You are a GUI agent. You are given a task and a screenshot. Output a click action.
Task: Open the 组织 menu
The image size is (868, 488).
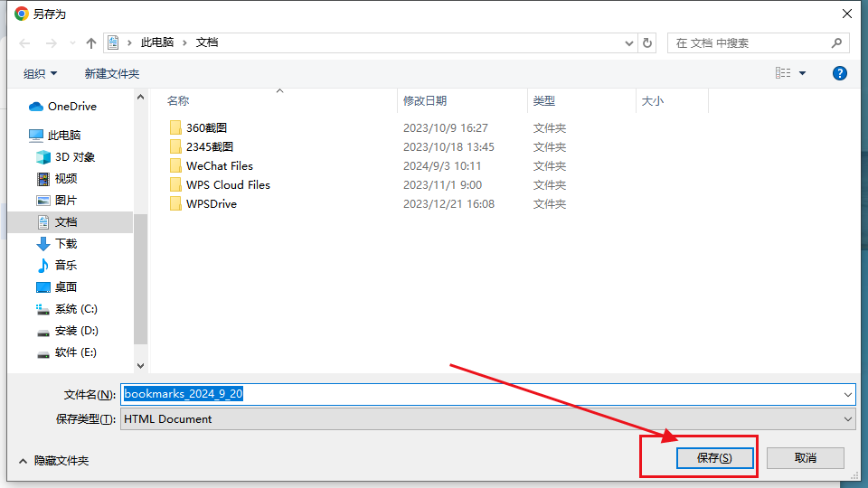(x=40, y=73)
